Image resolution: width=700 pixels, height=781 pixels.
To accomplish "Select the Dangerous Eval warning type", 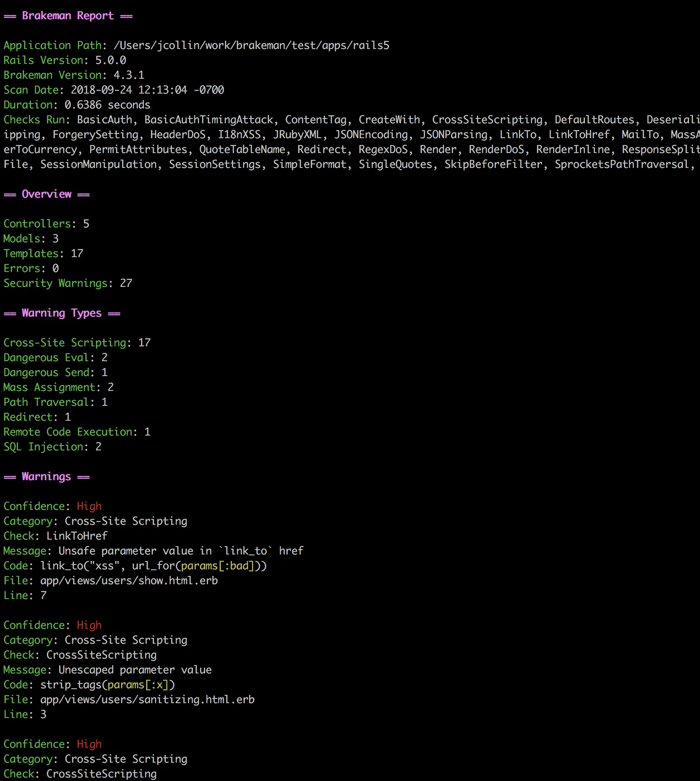I will coord(55,358).
